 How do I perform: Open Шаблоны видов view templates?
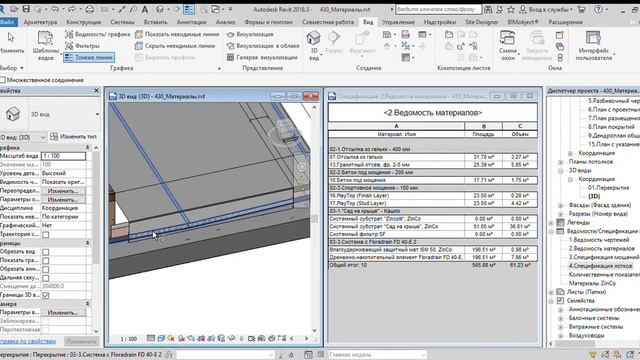(45, 45)
